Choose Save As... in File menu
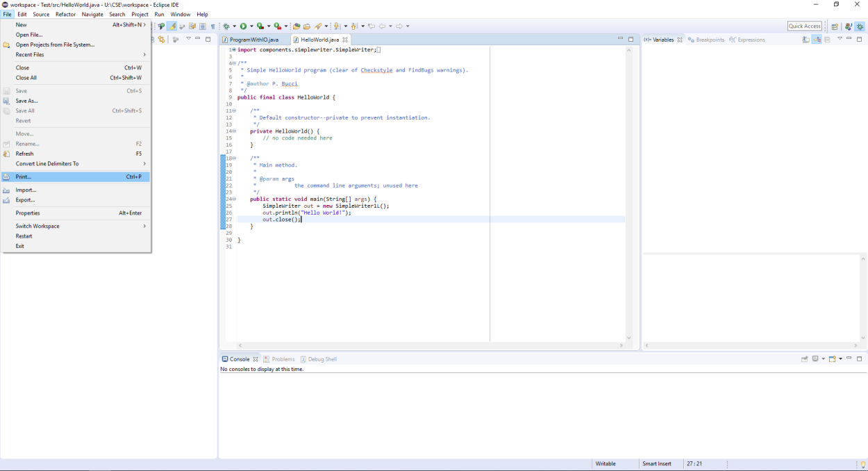Screen dimensions: 868x471 26,101
